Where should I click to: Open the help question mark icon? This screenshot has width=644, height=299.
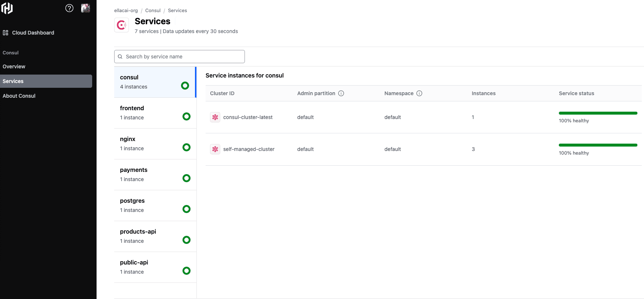pyautogui.click(x=69, y=8)
